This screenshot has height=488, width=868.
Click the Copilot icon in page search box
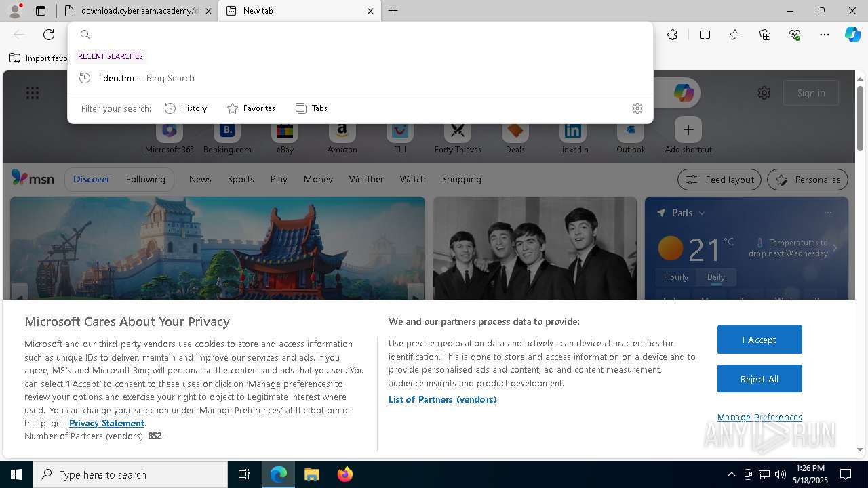[684, 93]
